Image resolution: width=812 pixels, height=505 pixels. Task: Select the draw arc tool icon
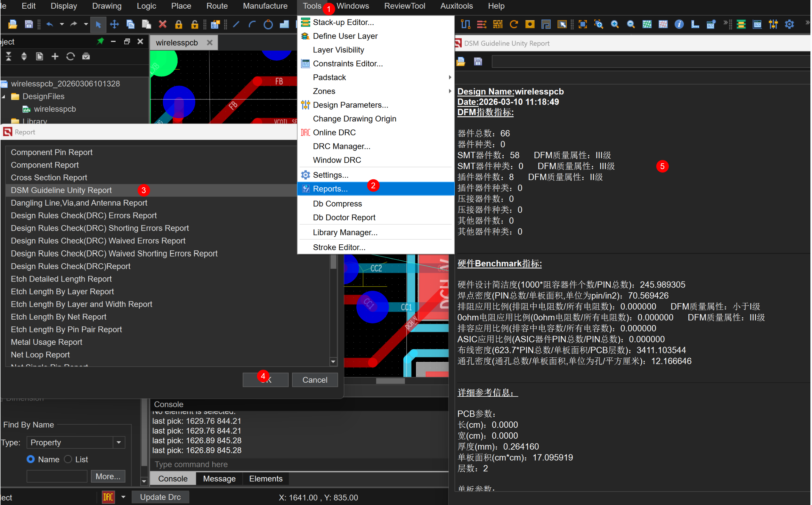coord(252,24)
